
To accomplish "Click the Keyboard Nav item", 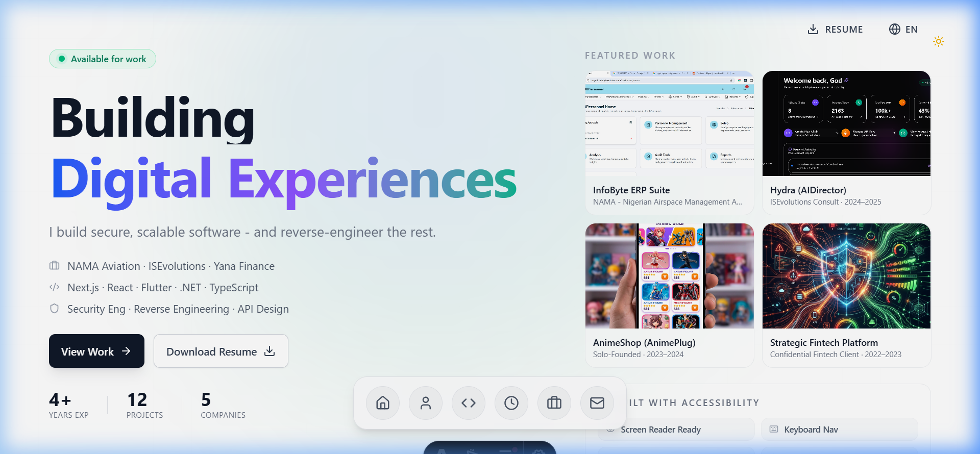I will [x=840, y=430].
